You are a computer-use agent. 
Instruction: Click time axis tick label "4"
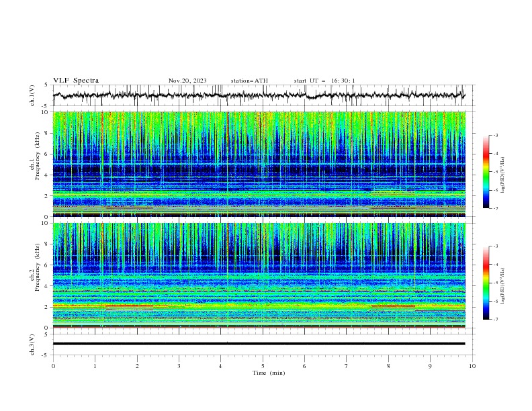[220, 366]
